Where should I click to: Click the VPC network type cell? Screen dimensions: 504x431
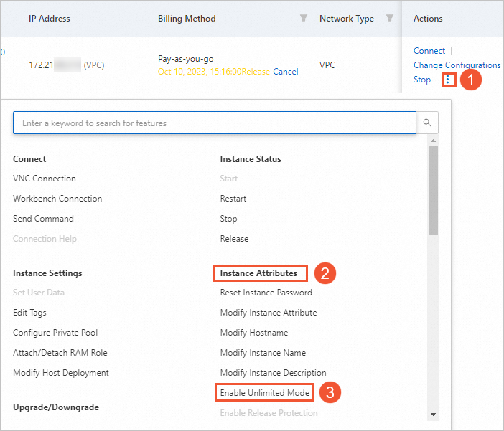click(327, 65)
